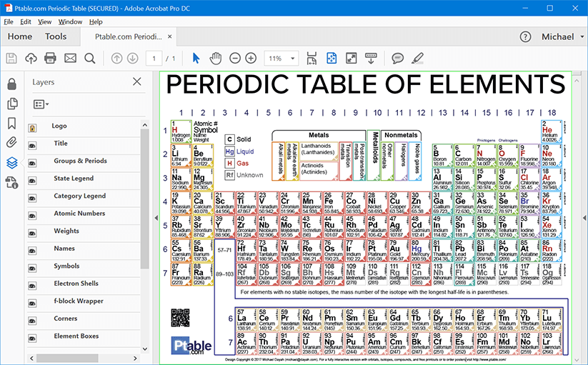Open the Window menu
The image size is (588, 365).
pyautogui.click(x=70, y=21)
